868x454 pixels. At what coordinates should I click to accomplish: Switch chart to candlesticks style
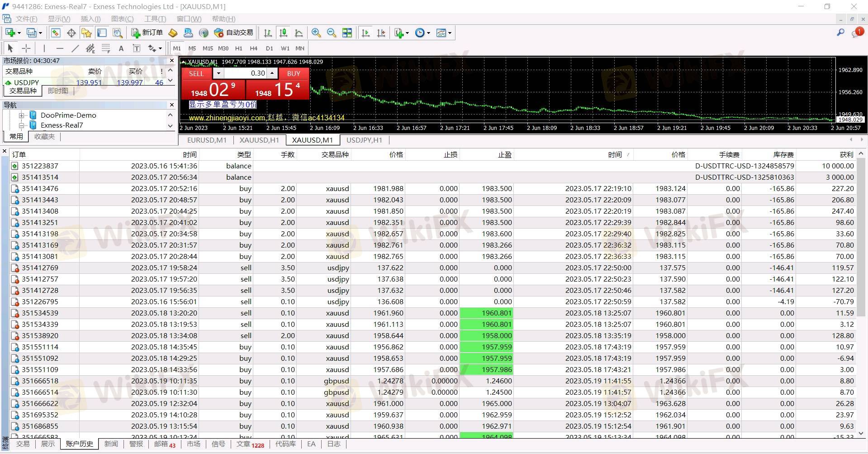[x=284, y=33]
